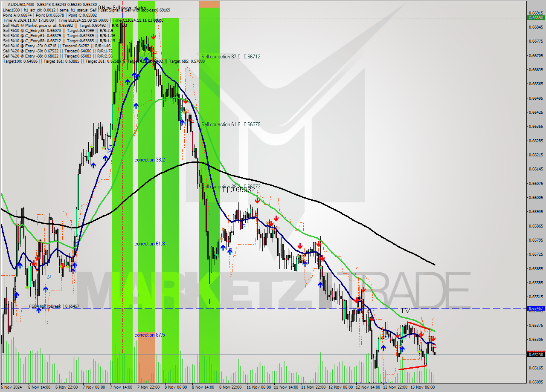Select 'Sell %20 @ Market price' entry line

(65, 25)
